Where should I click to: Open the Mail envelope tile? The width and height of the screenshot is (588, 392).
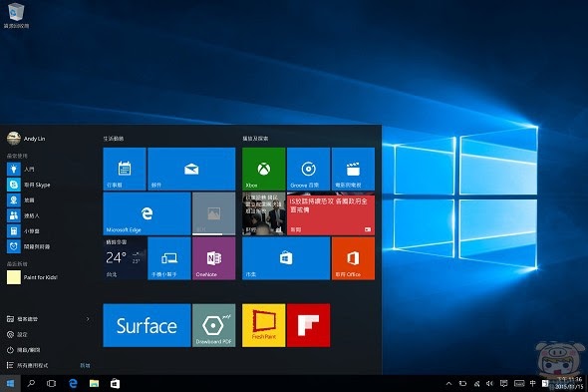pos(191,169)
